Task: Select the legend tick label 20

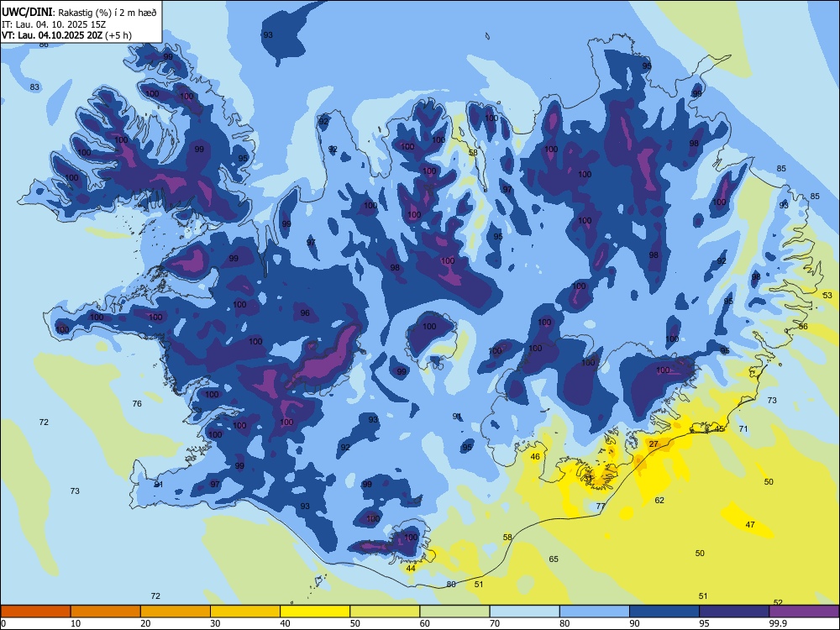Action: (145, 623)
